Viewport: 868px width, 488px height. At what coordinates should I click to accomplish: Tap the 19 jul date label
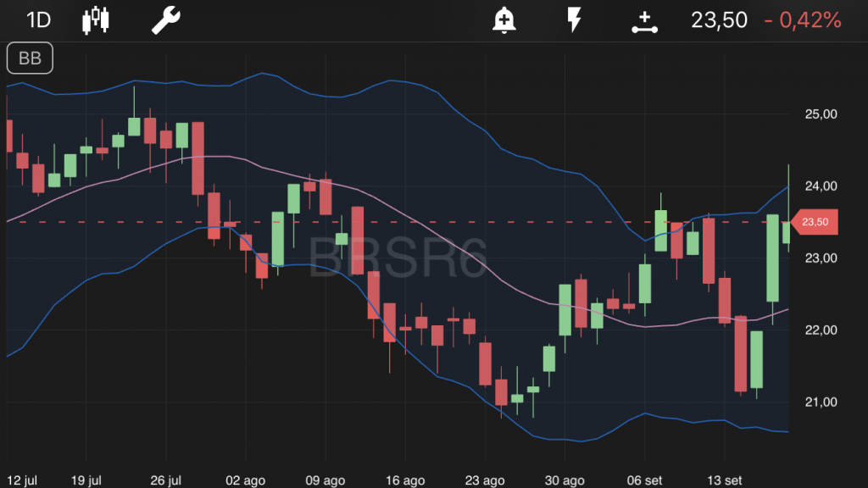pyautogui.click(x=86, y=480)
